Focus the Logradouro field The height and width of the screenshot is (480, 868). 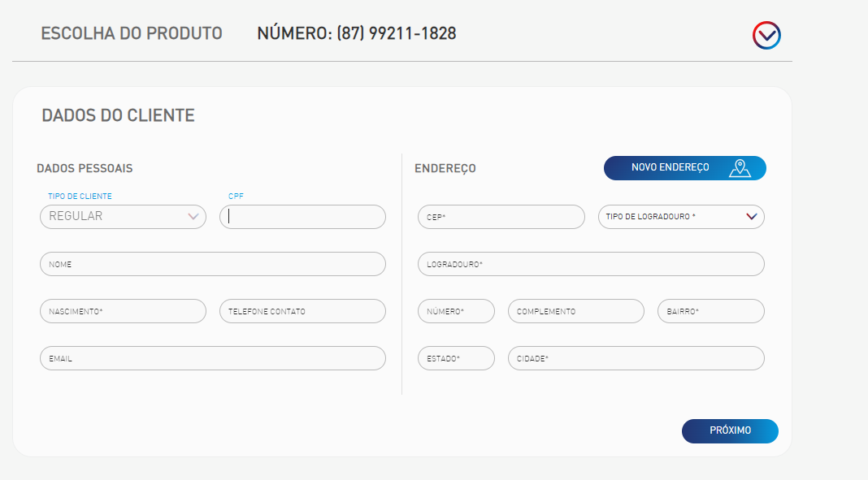click(591, 264)
